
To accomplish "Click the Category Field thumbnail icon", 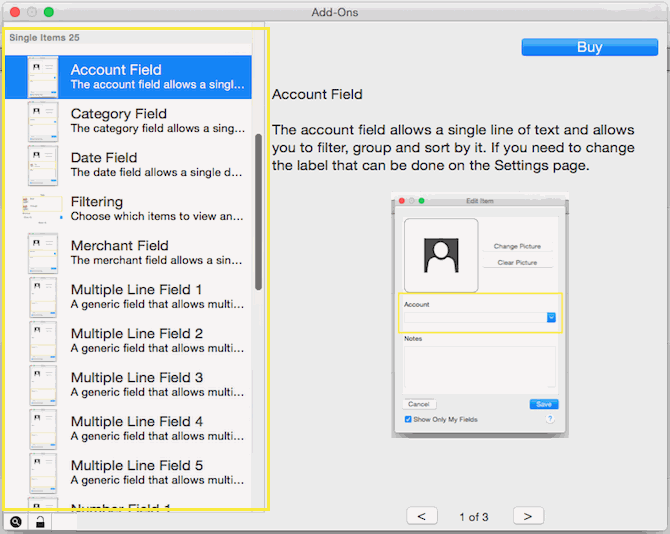I will pos(43,121).
